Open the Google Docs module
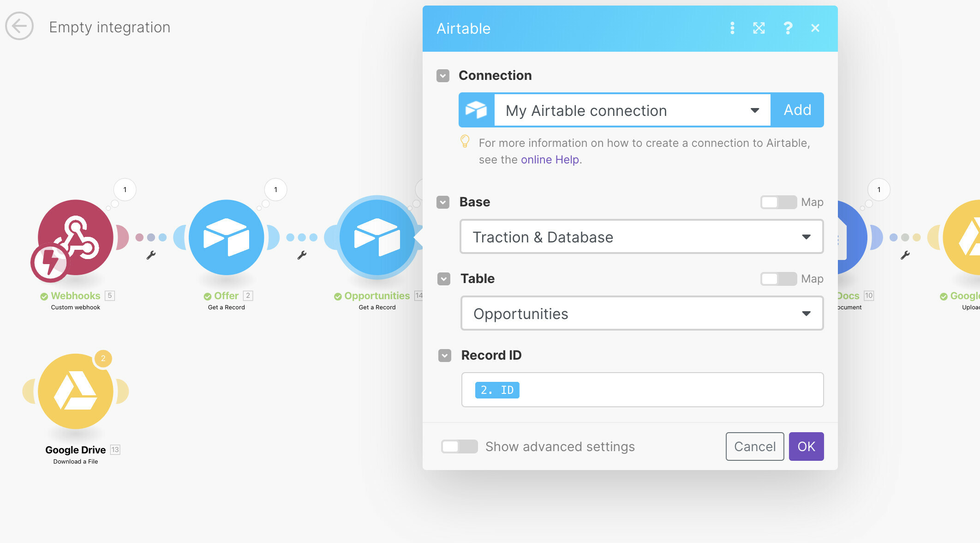This screenshot has width=980, height=543. pos(853,237)
